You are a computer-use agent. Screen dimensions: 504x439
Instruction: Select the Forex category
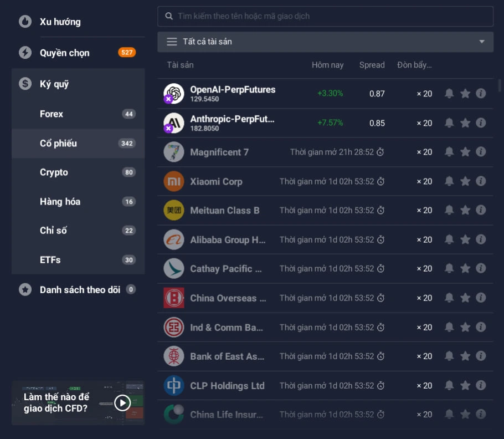(78, 114)
